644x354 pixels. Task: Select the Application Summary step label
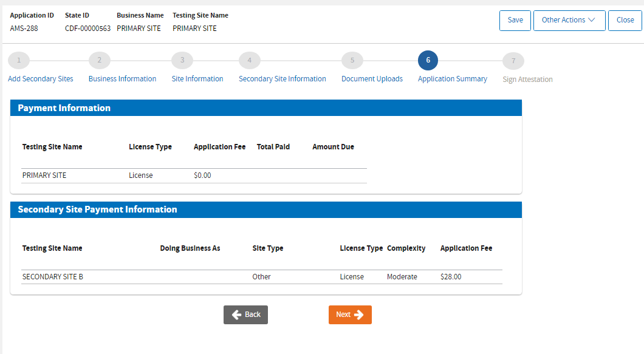coord(453,79)
